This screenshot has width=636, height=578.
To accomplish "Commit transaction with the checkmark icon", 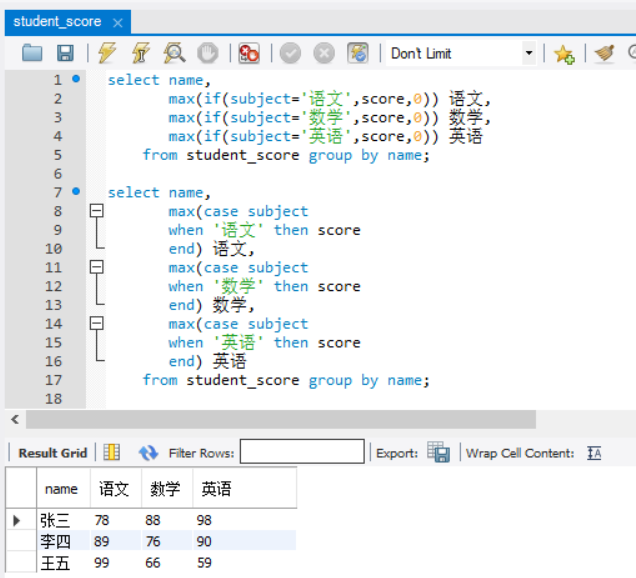I will click(290, 53).
